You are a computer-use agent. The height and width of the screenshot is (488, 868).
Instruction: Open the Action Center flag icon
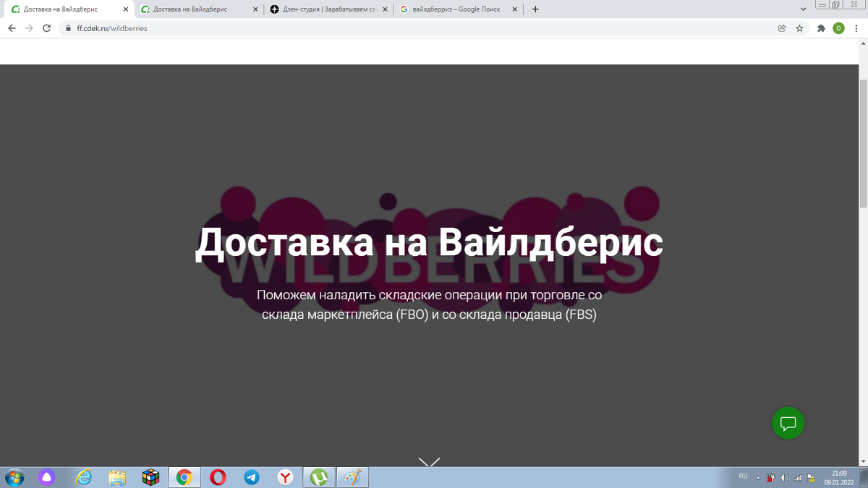(810, 478)
